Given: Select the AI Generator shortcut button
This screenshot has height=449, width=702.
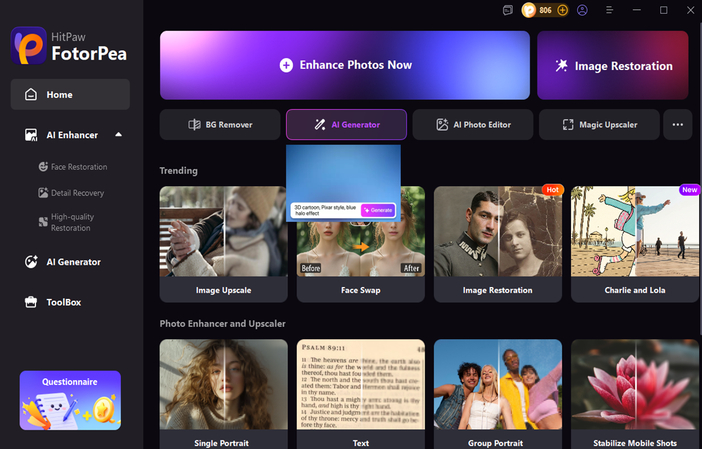Looking at the screenshot, I should pos(347,124).
